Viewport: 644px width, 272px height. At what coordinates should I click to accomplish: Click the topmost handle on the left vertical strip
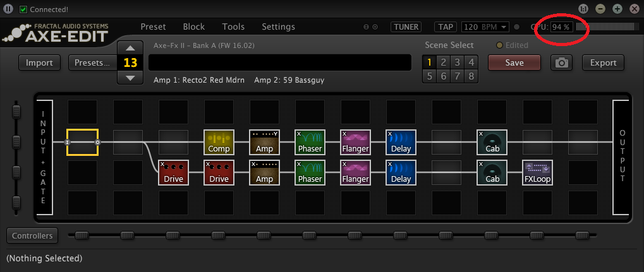click(x=16, y=111)
